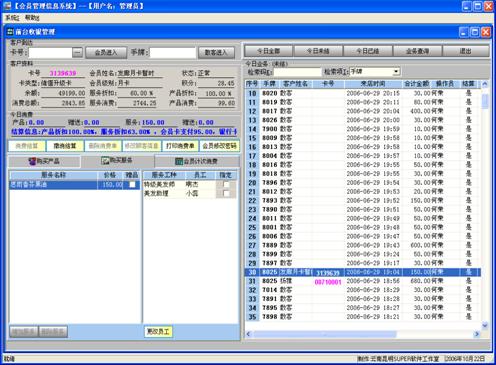Click the list's vertical scroll-down arrow
Screen dimensions: 496x365
485,325
